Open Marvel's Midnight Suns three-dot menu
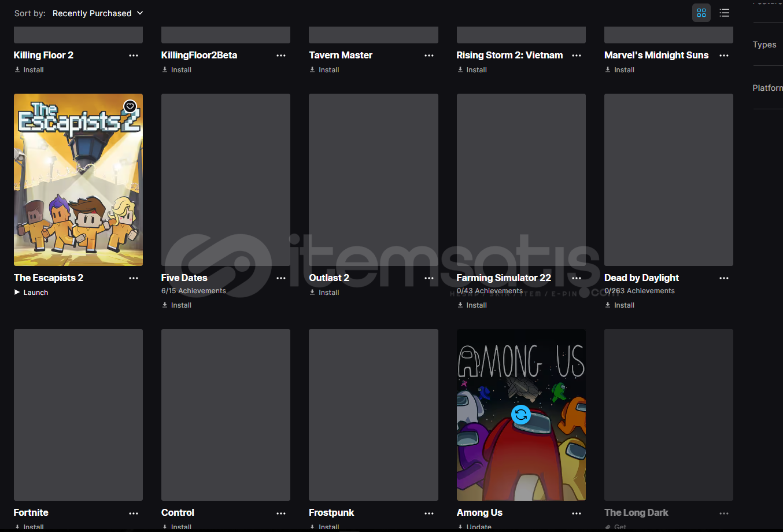Screen dimensions: 783x532 [724, 56]
